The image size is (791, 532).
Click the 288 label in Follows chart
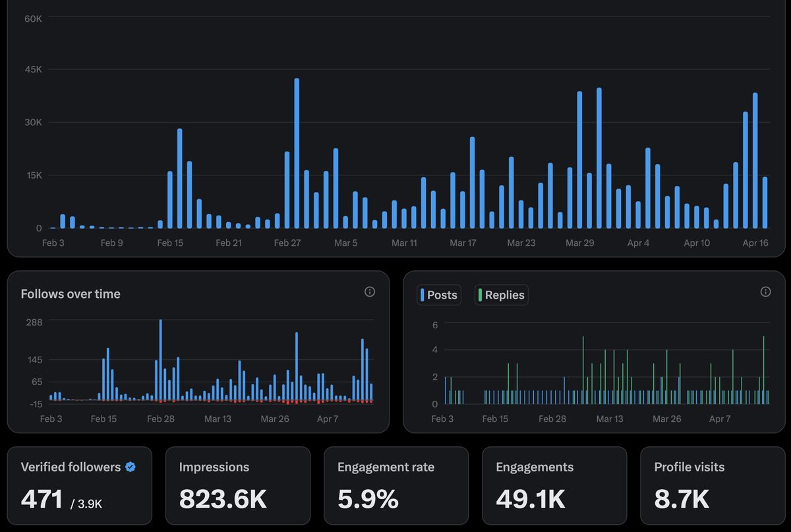point(34,322)
